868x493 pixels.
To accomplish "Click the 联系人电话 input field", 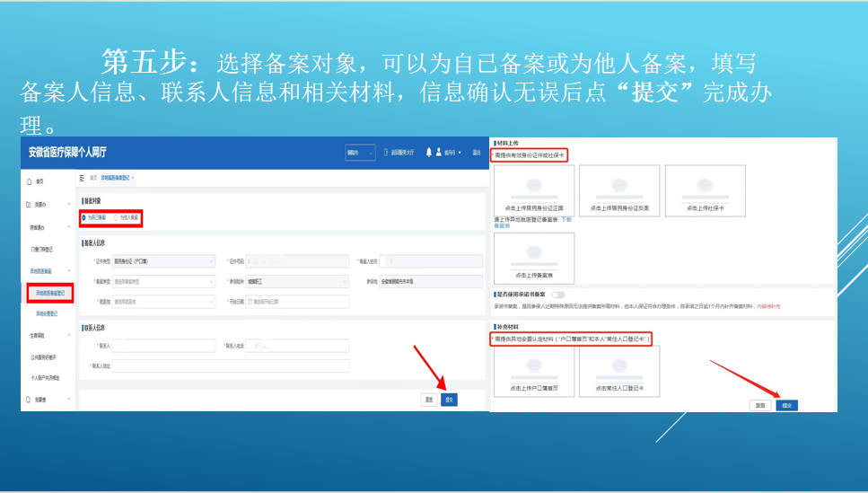I will (x=297, y=346).
